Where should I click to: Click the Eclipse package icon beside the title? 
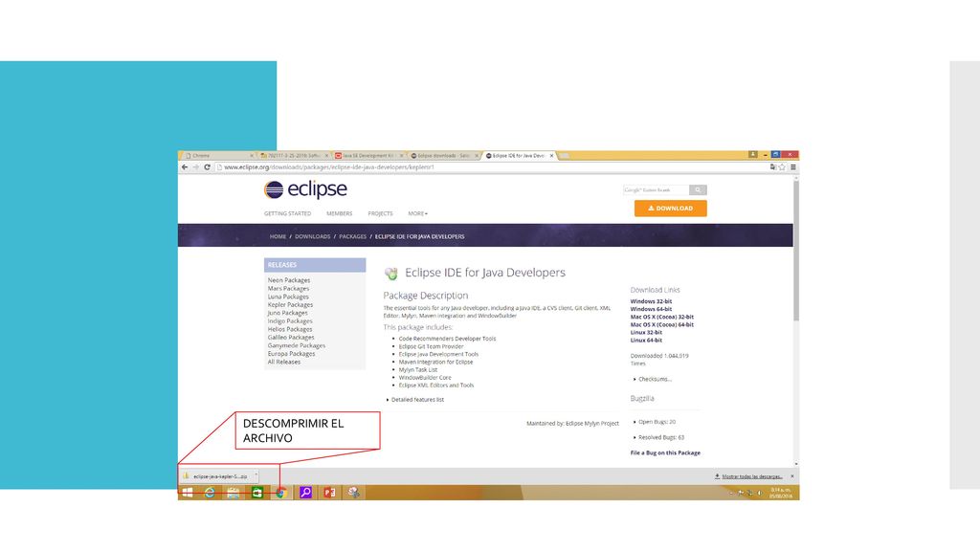coord(391,273)
